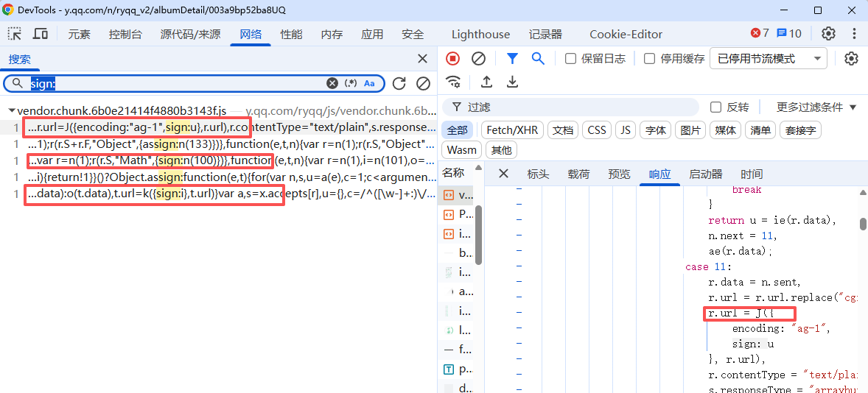Image resolution: width=868 pixels, height=393 pixels.
Task: Switch to the 控制台 tab
Action: click(x=125, y=35)
